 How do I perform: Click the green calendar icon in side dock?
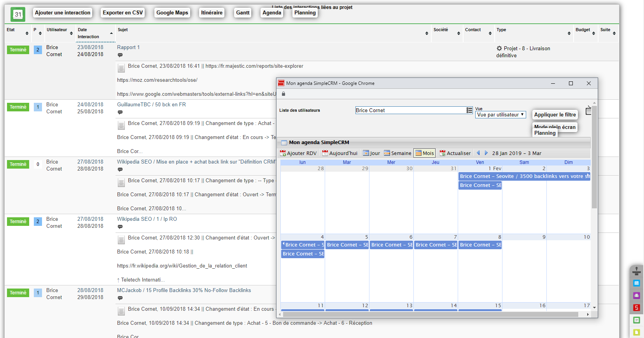637,320
